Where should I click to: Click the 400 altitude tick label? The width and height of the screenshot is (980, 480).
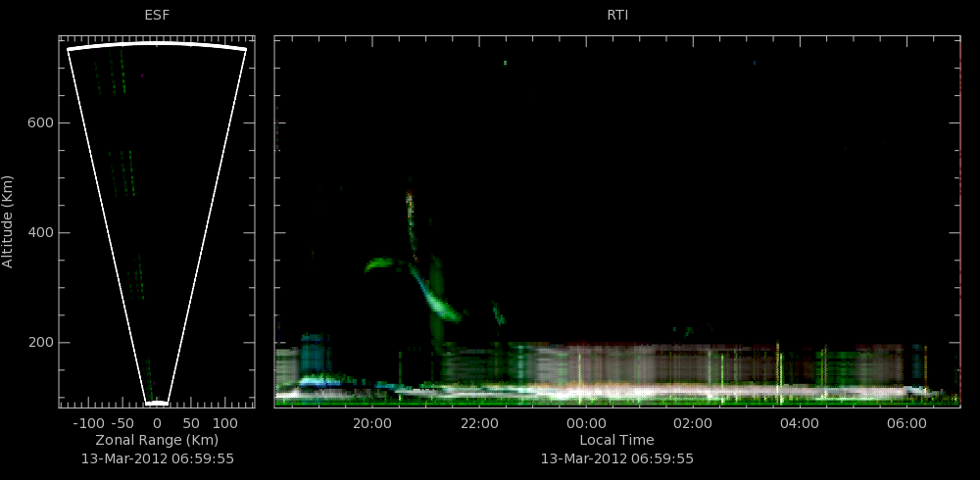pos(39,233)
